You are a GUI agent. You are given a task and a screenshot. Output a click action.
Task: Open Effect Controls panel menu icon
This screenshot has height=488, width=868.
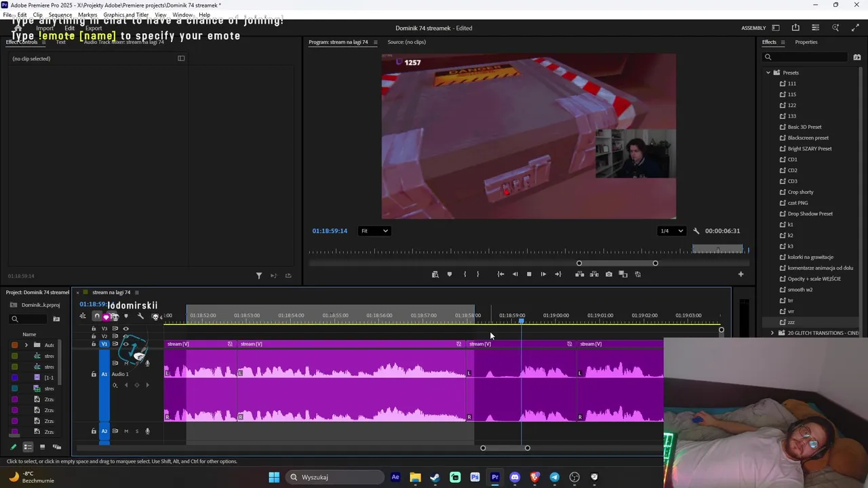43,42
